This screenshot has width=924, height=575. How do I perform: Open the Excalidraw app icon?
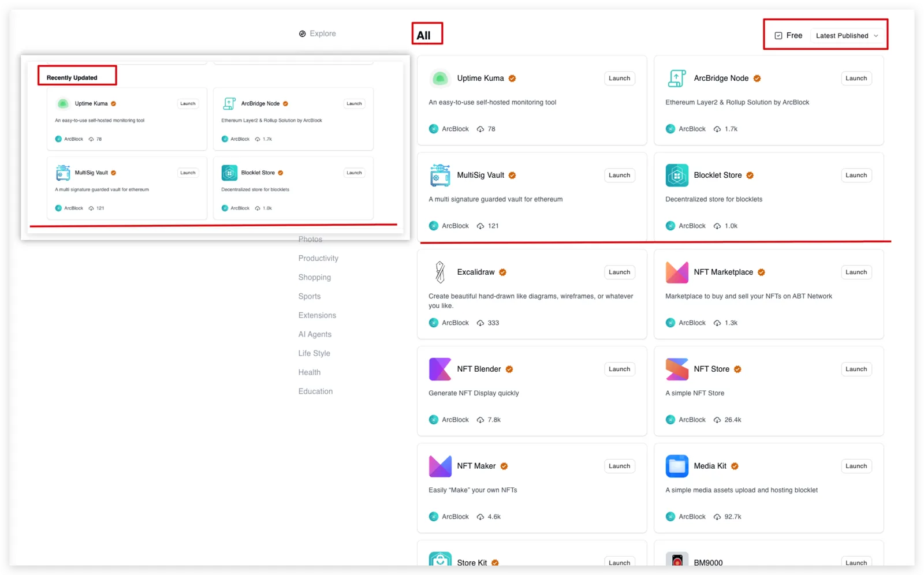tap(440, 272)
